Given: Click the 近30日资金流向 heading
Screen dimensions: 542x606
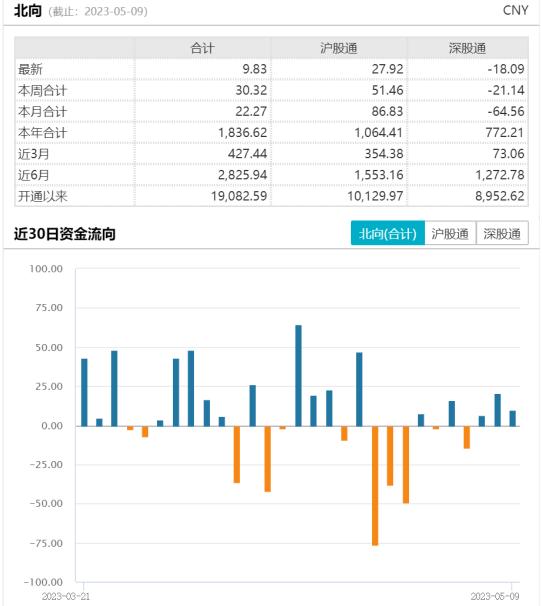Looking at the screenshot, I should 65,234.
